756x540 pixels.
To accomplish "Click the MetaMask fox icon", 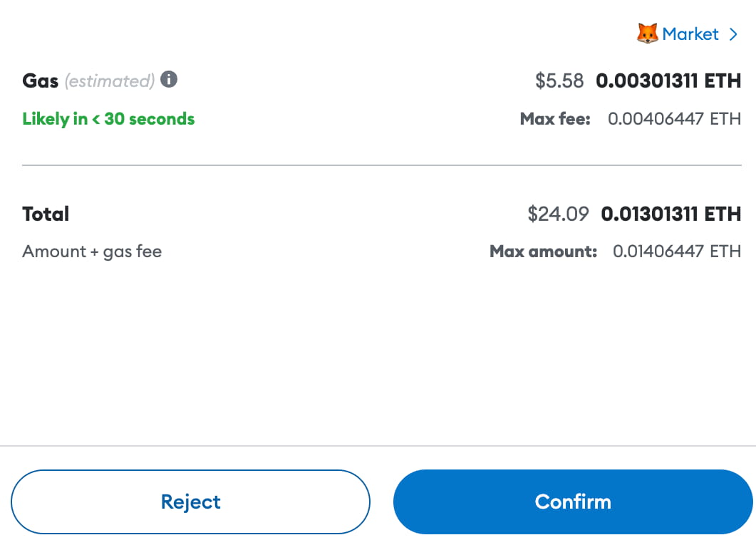I will click(x=647, y=33).
